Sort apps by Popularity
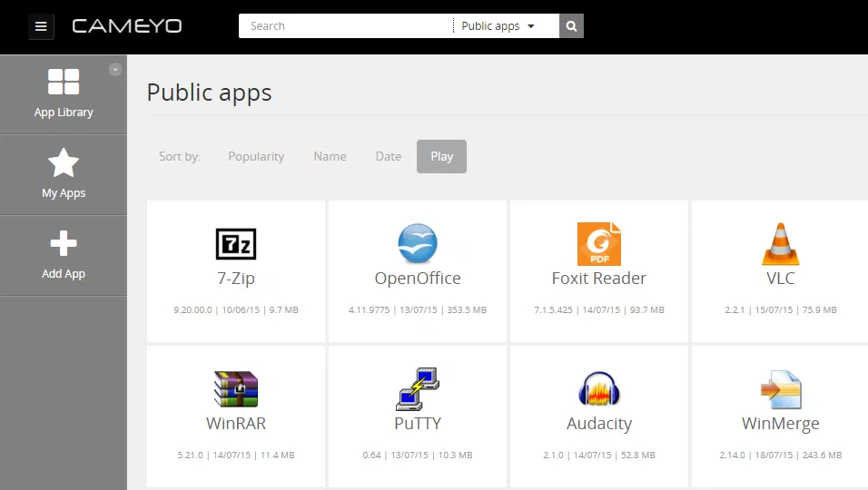Image resolution: width=868 pixels, height=490 pixels. [256, 156]
